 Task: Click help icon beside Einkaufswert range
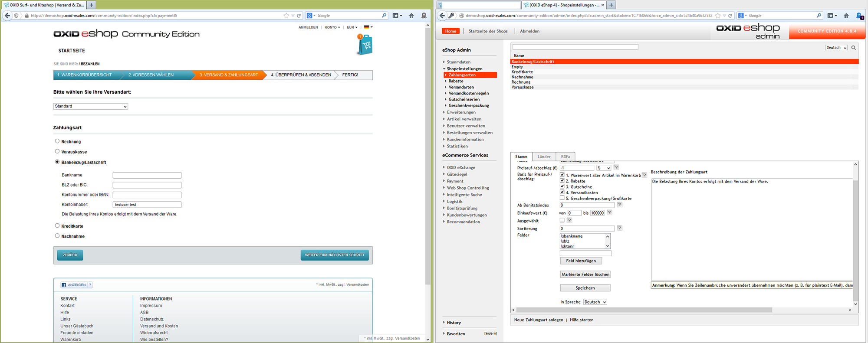(609, 212)
